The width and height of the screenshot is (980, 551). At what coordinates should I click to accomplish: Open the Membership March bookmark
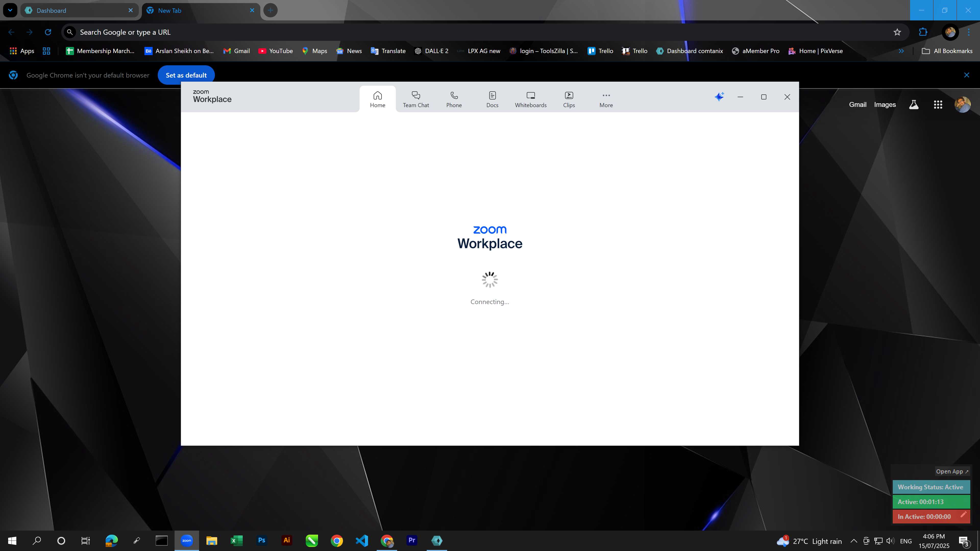[x=100, y=51]
